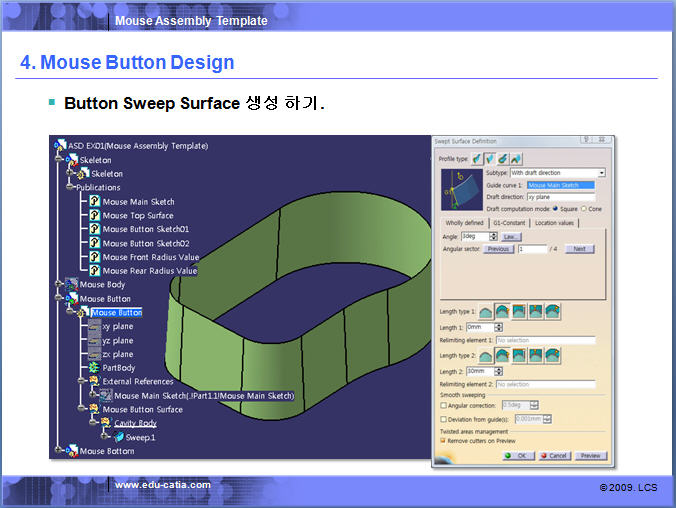Select the first Profile type icon
This screenshot has width=676, height=508.
coord(477,158)
